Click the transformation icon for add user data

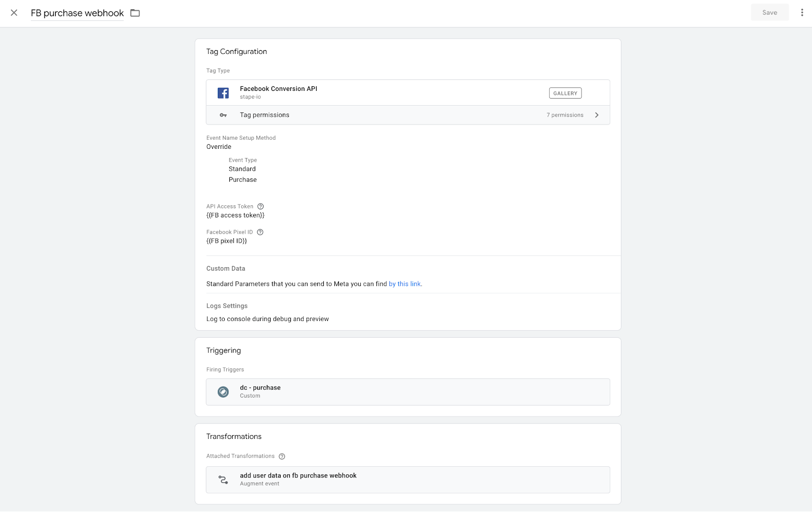tap(223, 479)
